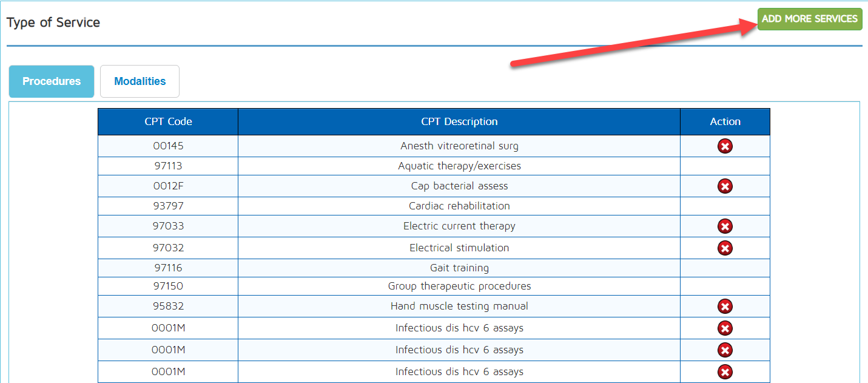
Task: Remove Electric current therapy via red X
Action: (x=725, y=226)
